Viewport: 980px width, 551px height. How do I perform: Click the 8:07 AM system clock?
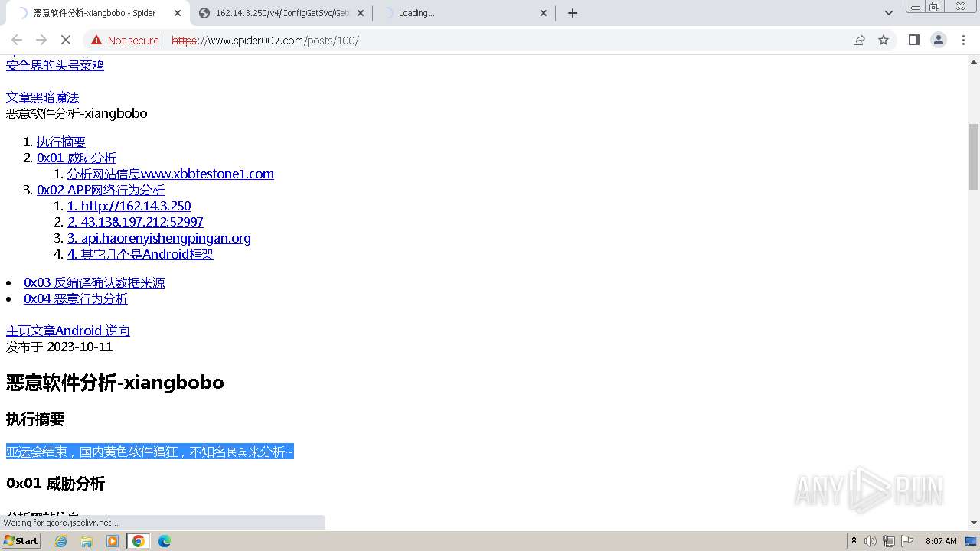941,541
